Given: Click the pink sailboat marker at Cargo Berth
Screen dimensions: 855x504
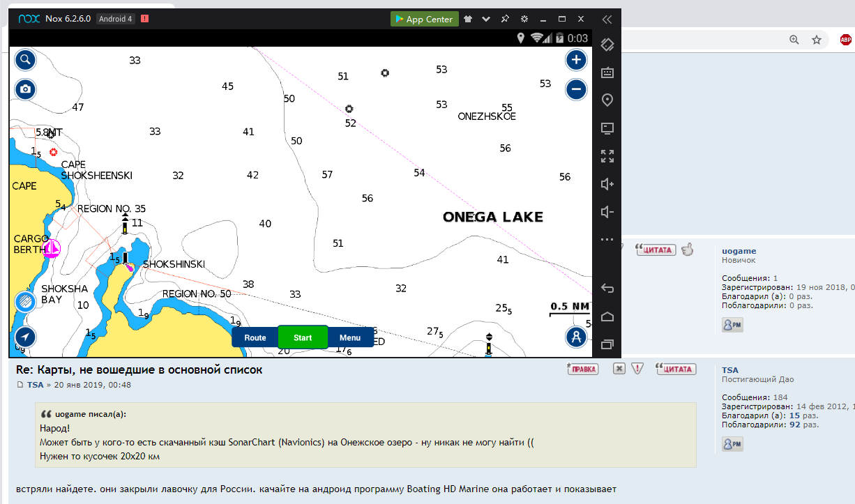Looking at the screenshot, I should tap(52, 248).
